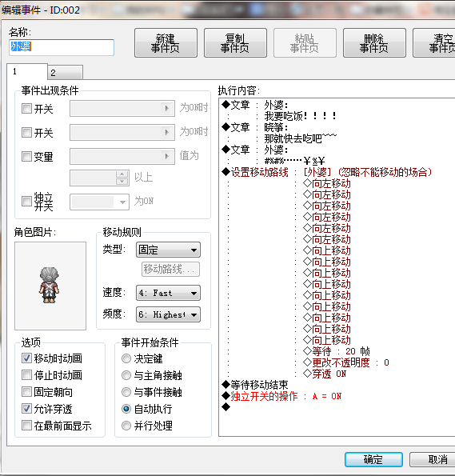455x476 pixels.
Task: Click the 变量 value spinner arrows
Action: coord(122,178)
